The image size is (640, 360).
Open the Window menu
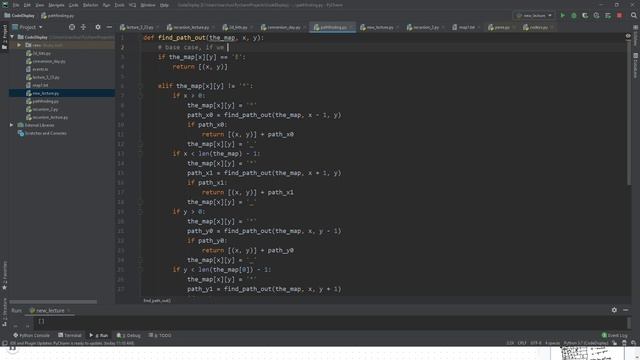(x=148, y=5)
